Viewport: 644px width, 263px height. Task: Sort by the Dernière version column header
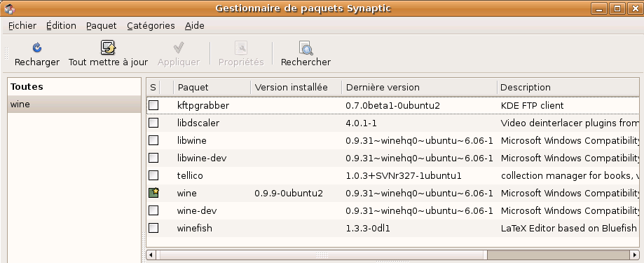click(419, 87)
